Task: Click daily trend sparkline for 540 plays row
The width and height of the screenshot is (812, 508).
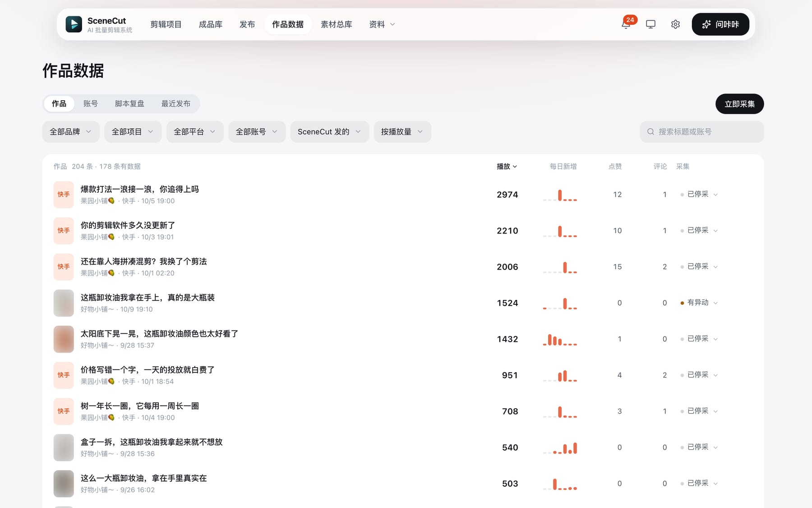Action: pos(560,448)
